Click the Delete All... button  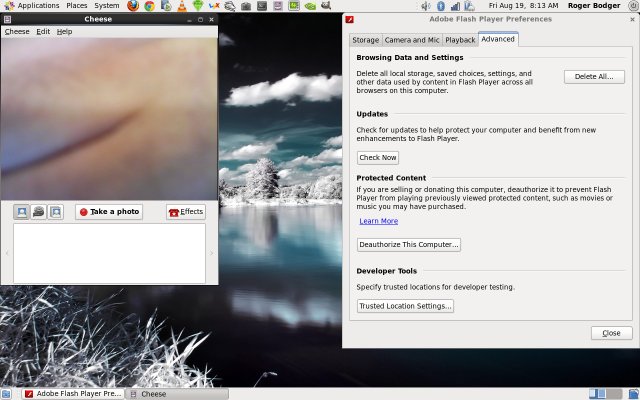(x=594, y=77)
